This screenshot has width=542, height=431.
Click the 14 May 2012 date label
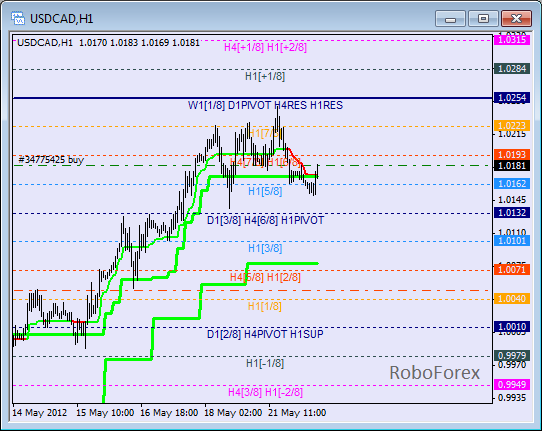[x=40, y=413]
